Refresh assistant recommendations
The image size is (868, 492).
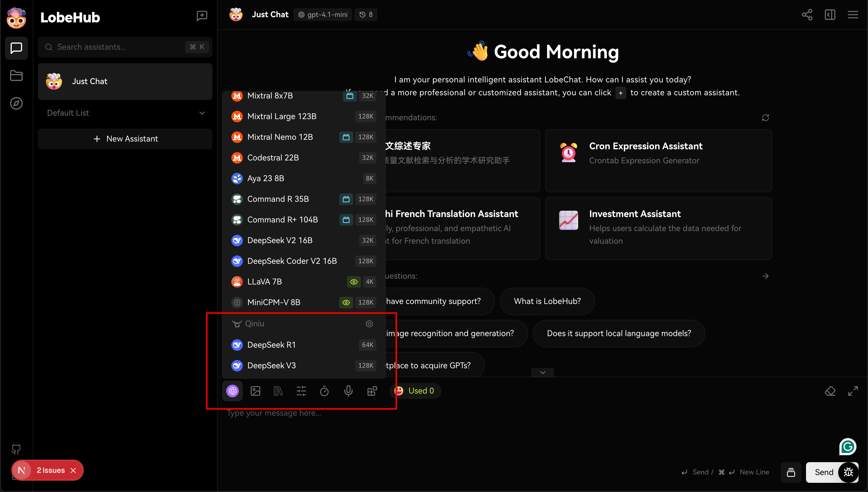click(765, 118)
